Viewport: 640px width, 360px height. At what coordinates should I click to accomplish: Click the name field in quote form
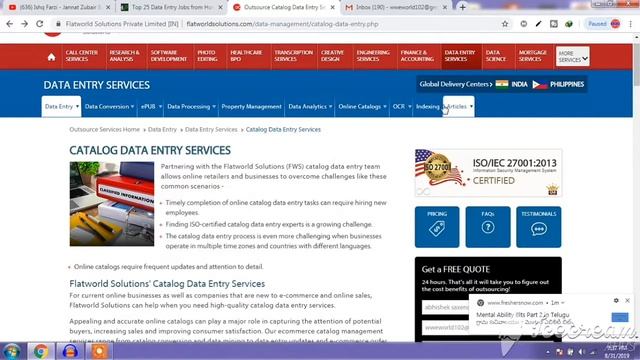coord(445,307)
